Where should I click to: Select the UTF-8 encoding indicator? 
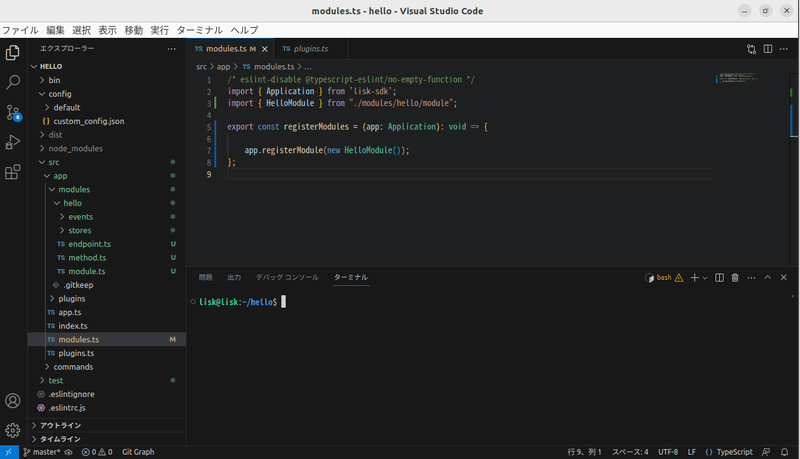(668, 452)
